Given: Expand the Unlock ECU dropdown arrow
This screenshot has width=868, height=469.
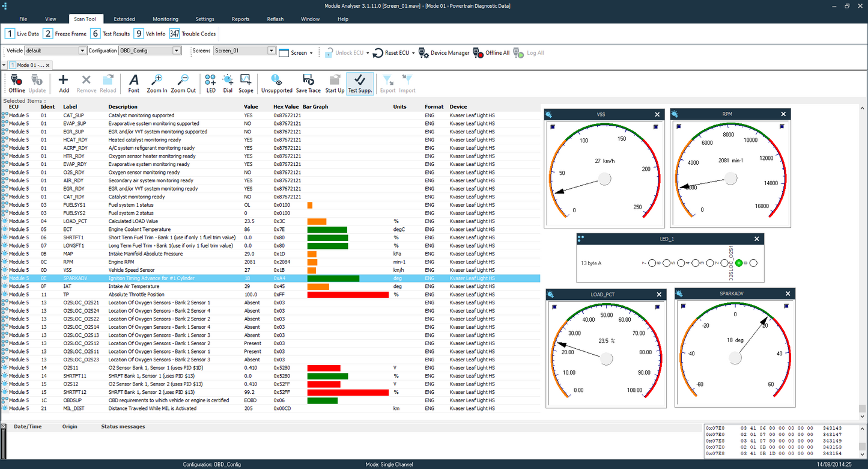Looking at the screenshot, I should [x=368, y=53].
